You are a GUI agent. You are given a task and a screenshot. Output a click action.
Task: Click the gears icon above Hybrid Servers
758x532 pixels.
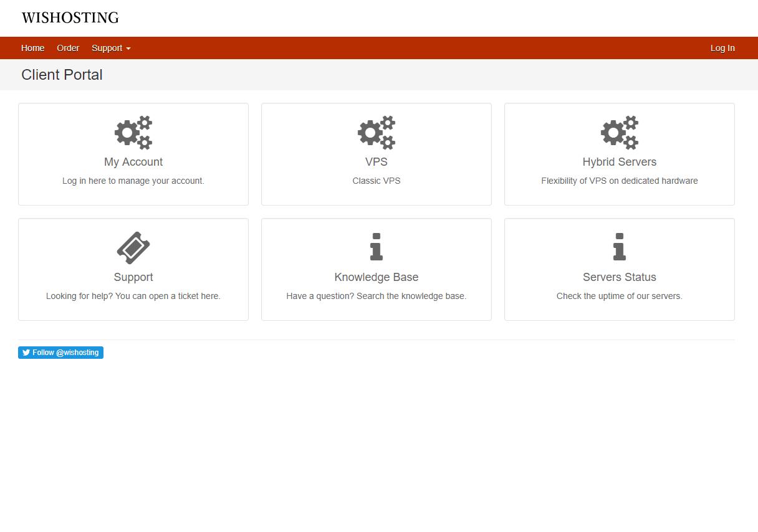620,132
